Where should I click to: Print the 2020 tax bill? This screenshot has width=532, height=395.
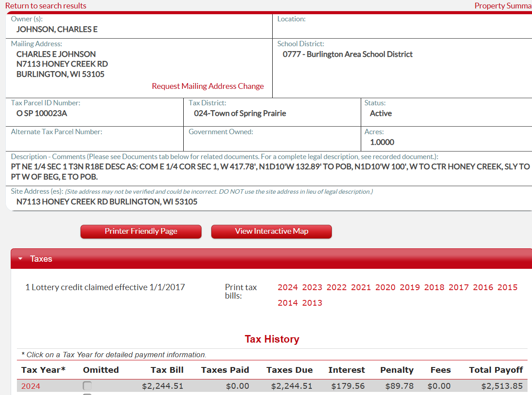coord(385,287)
